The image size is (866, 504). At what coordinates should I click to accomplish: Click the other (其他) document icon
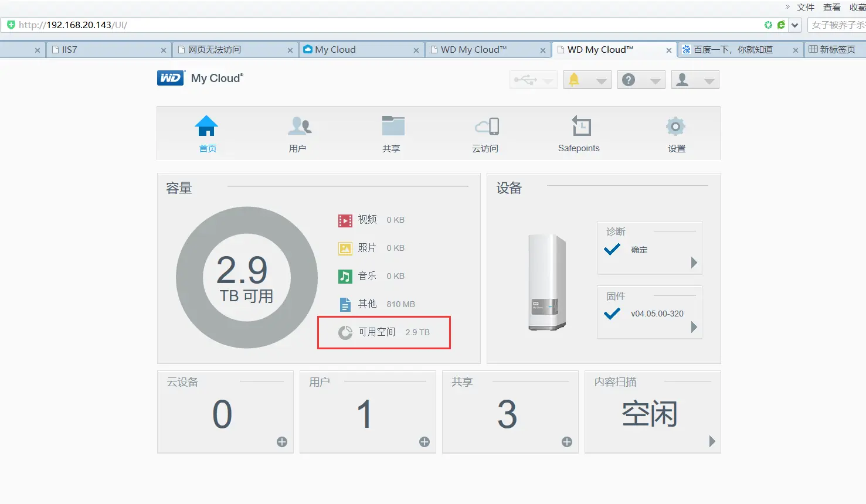345,305
